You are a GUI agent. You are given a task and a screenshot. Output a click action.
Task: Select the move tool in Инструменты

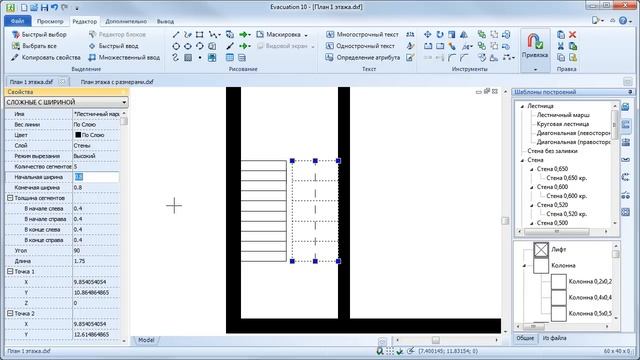coord(428,35)
